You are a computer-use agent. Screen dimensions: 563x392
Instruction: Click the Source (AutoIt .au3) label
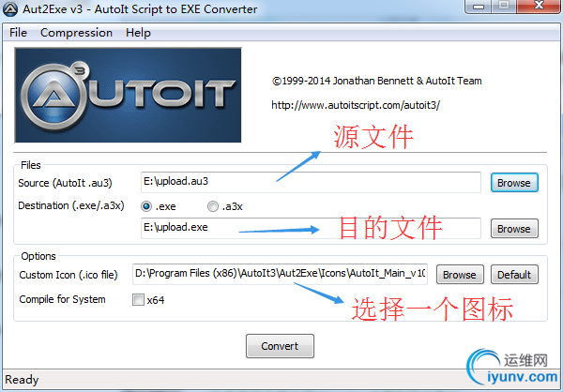coord(65,183)
